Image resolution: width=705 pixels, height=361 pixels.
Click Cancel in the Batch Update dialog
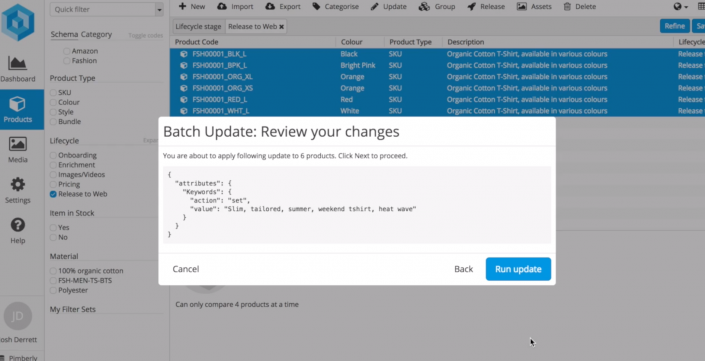(x=186, y=269)
